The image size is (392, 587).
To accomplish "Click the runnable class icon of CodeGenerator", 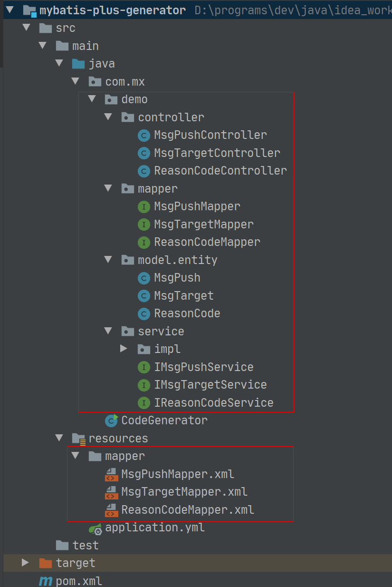I will tap(109, 420).
